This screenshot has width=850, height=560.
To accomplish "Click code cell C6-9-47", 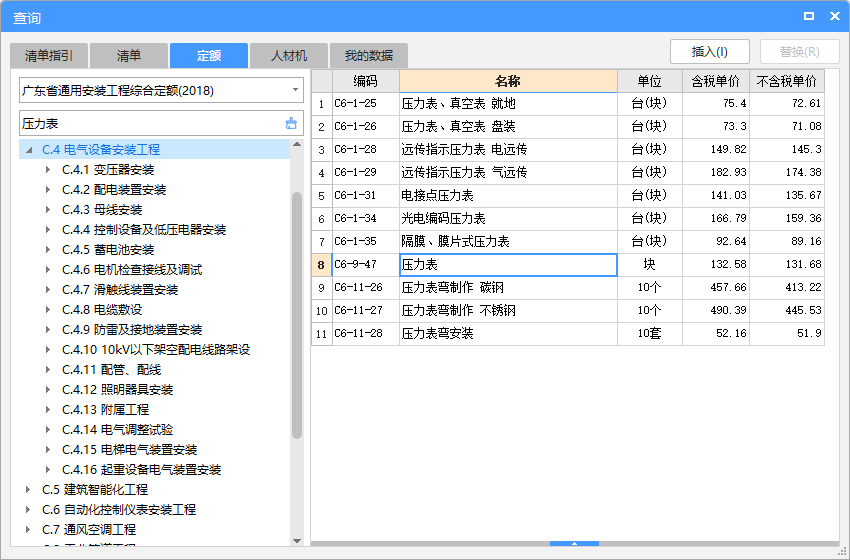I will [366, 265].
